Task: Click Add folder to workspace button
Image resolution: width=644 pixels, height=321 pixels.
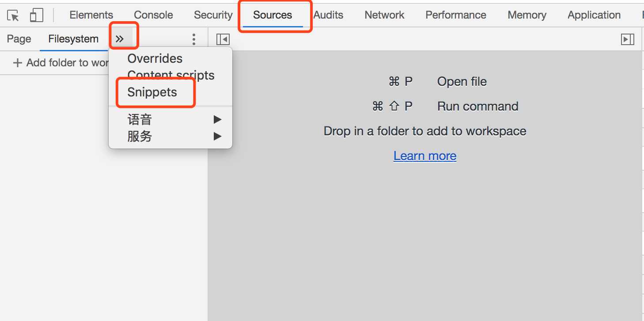Action: point(61,63)
